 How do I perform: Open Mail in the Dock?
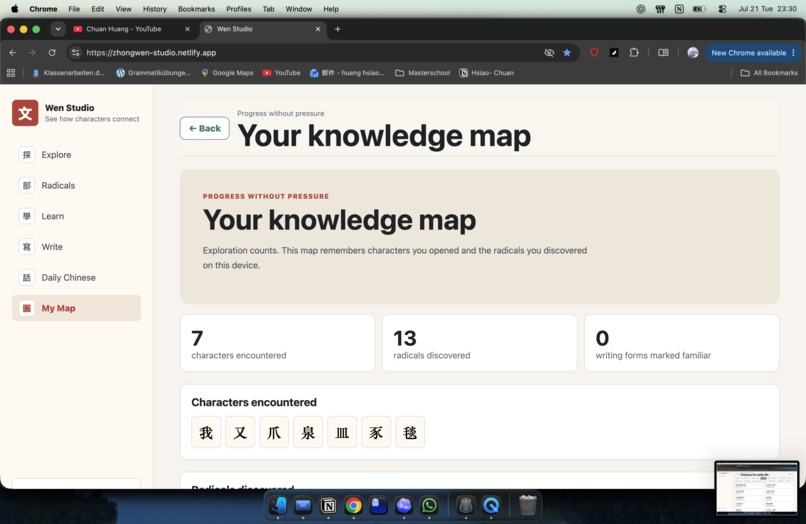(x=303, y=506)
